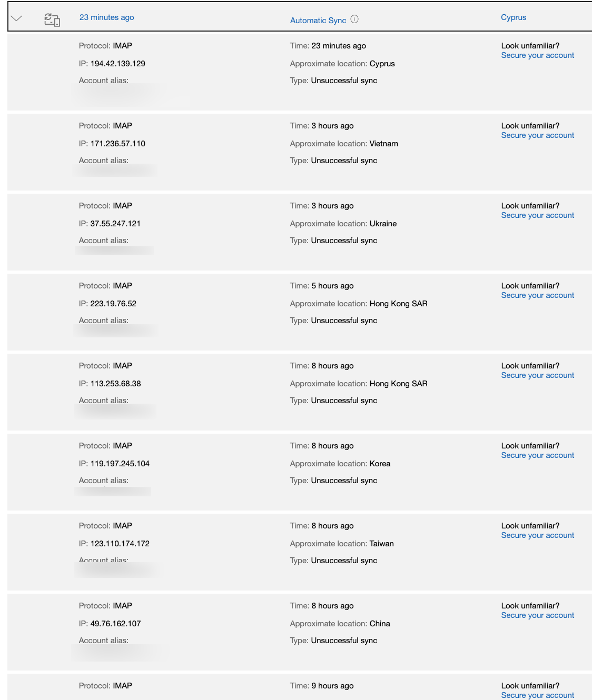Click the blurred account alias in Ukraine entry
This screenshot has height=700, width=592.
click(115, 250)
